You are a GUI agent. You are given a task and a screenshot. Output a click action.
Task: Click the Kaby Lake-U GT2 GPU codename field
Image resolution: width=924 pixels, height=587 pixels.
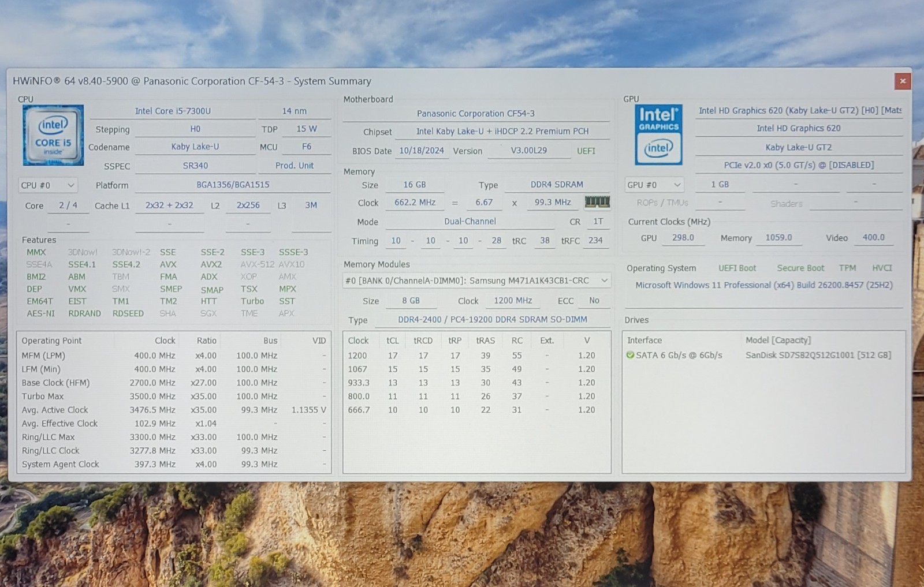(x=799, y=147)
